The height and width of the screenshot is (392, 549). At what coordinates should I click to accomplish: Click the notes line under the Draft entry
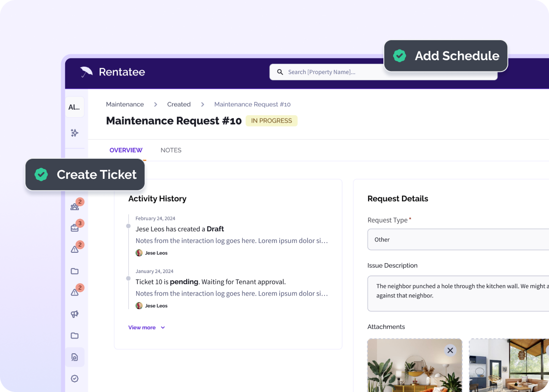(x=232, y=241)
